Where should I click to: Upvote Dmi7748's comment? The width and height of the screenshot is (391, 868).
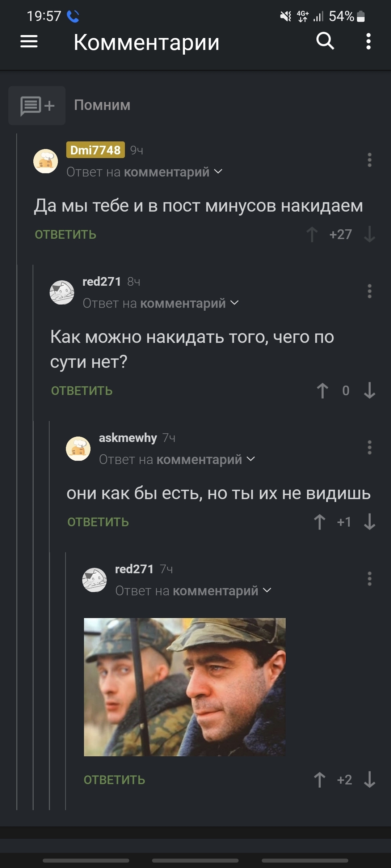(312, 234)
